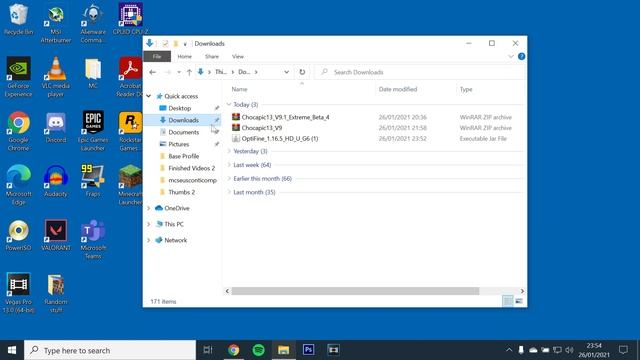Screen dimensions: 640x360
Task: Open the Random stuff folder icon
Action: pos(56,293)
